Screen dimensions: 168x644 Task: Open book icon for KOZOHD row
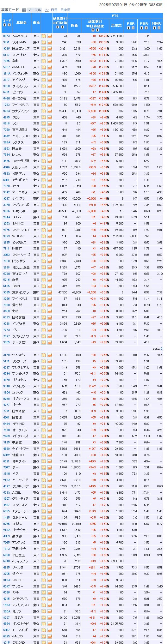click(x=44, y=36)
